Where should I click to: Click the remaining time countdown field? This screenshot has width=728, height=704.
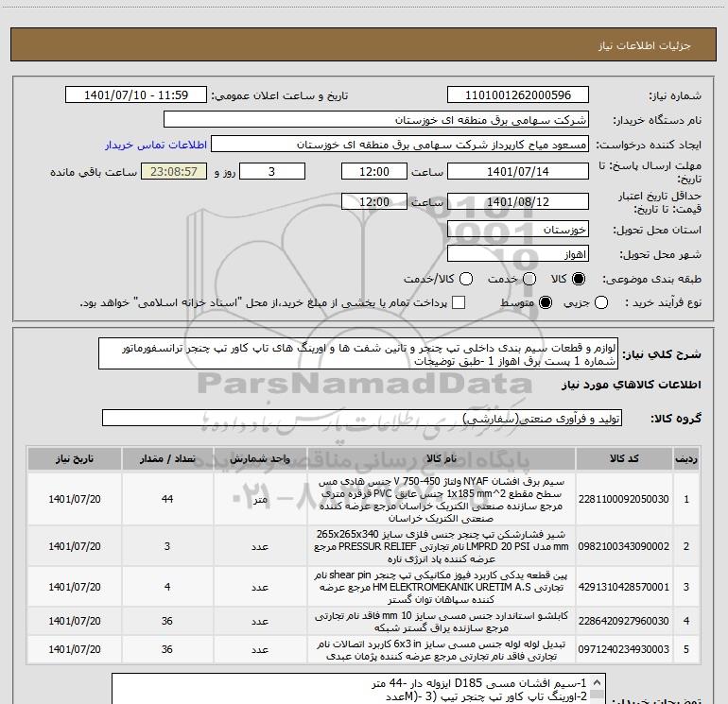(x=174, y=172)
